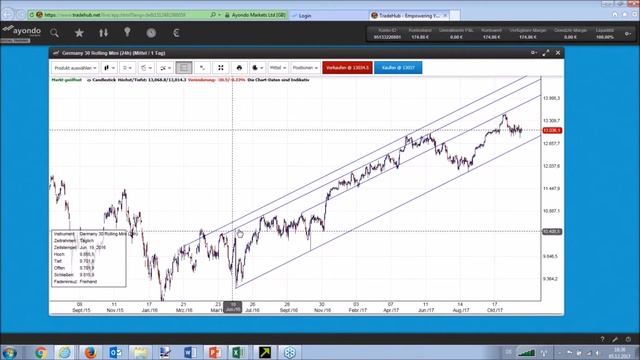Viewport: 640px width, 360px height.
Task: Switch to the 'Login' browser tab
Action: click(x=305, y=16)
